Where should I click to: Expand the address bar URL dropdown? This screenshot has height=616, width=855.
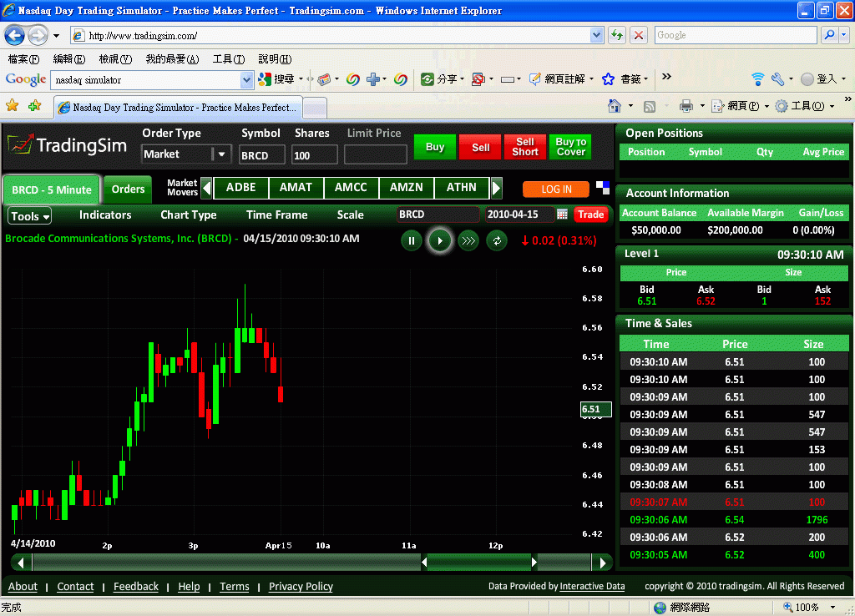[x=596, y=35]
